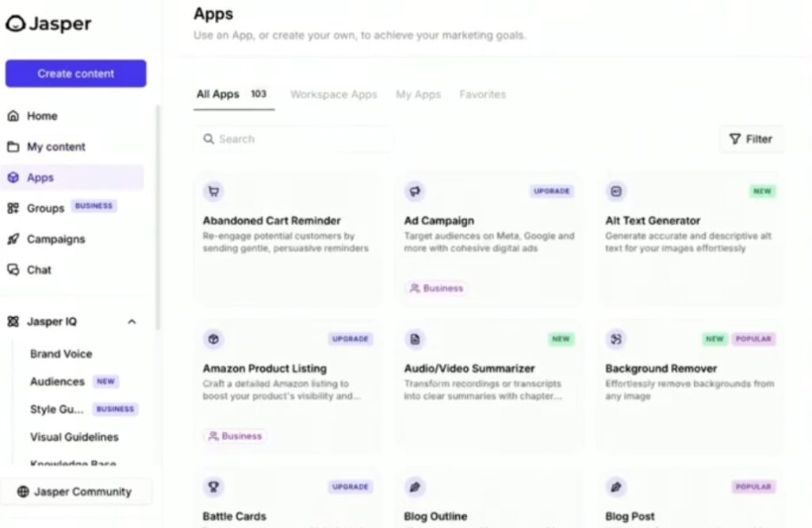Click the Create content button
Screen dimensions: 812x528
tap(76, 74)
